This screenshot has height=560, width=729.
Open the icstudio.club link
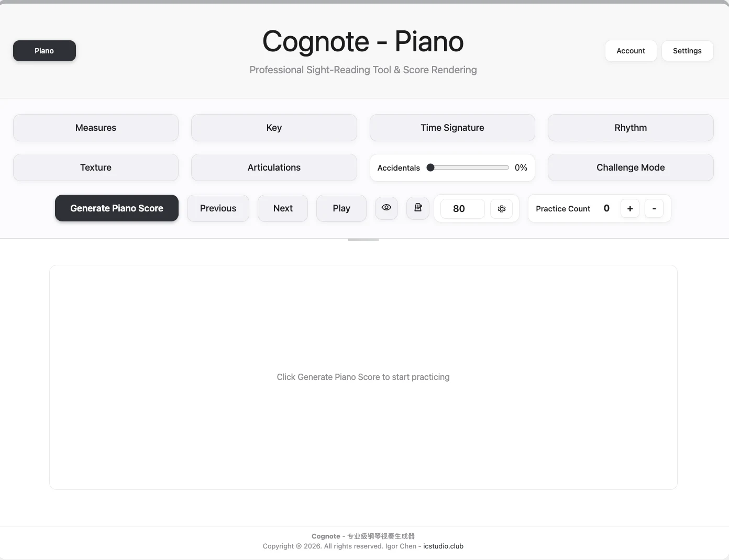443,546
